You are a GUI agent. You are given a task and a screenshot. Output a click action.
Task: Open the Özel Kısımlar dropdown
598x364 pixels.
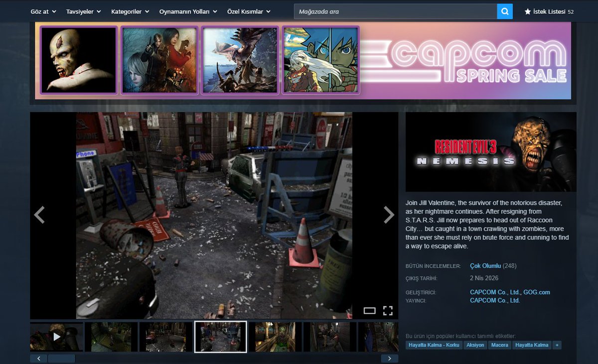coord(249,11)
